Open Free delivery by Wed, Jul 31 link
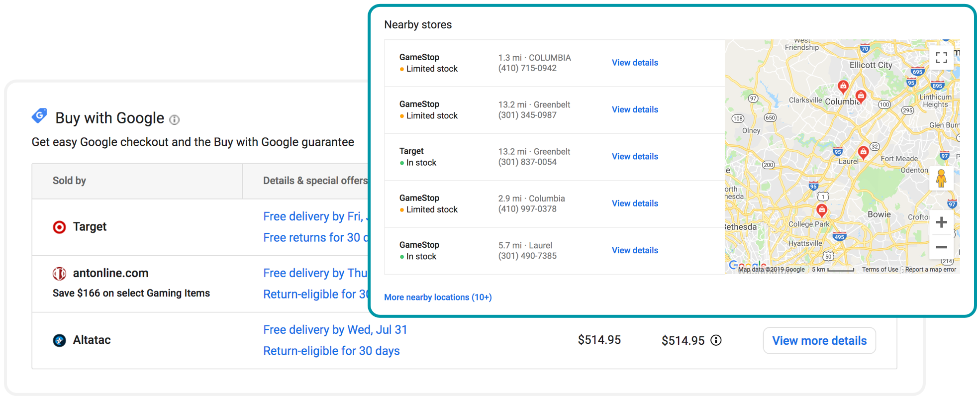The width and height of the screenshot is (980, 398). coord(335,330)
